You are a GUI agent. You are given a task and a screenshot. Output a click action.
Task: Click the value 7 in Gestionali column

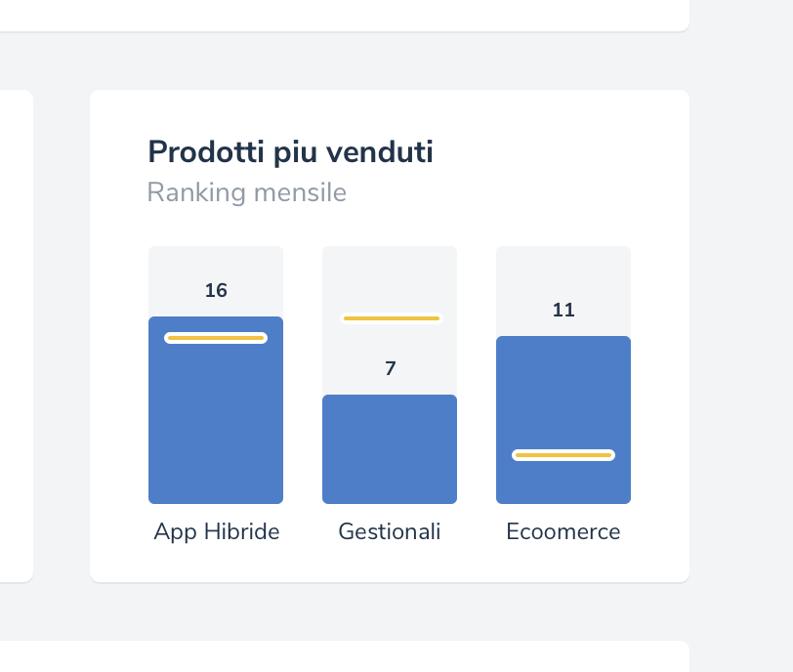click(x=390, y=368)
